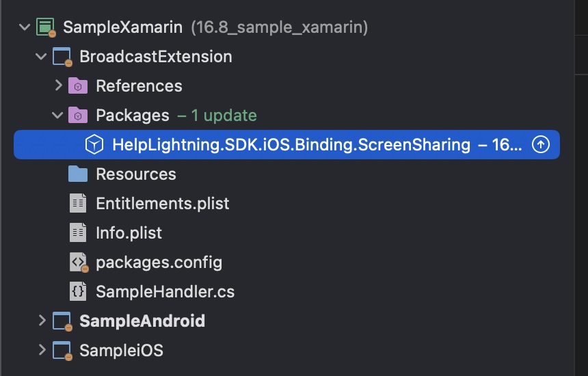Collapse the BroadcastExtension project chevron
Image resolution: width=588 pixels, height=376 pixels.
[41, 57]
